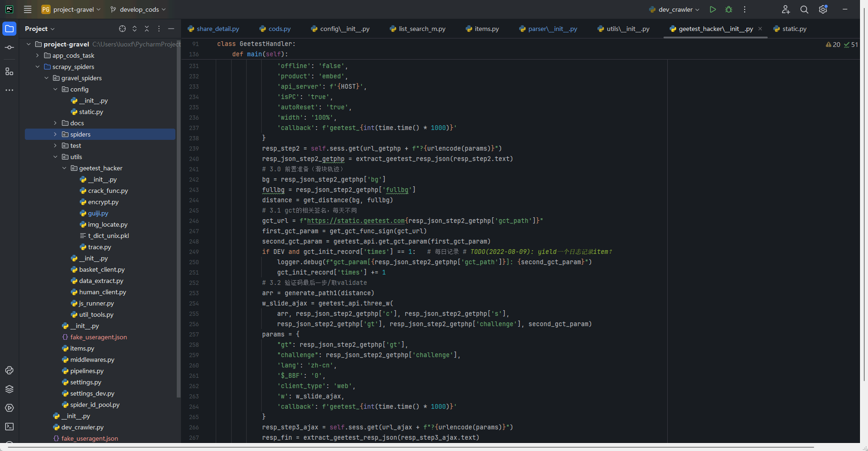Collapse the utils folder
The image size is (868, 451).
[x=55, y=157]
